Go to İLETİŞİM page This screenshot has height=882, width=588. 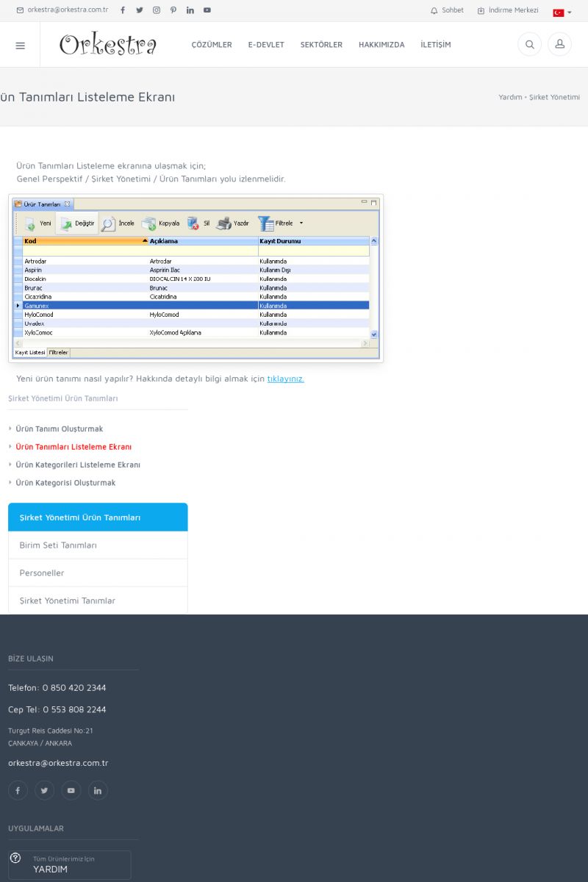tap(436, 45)
